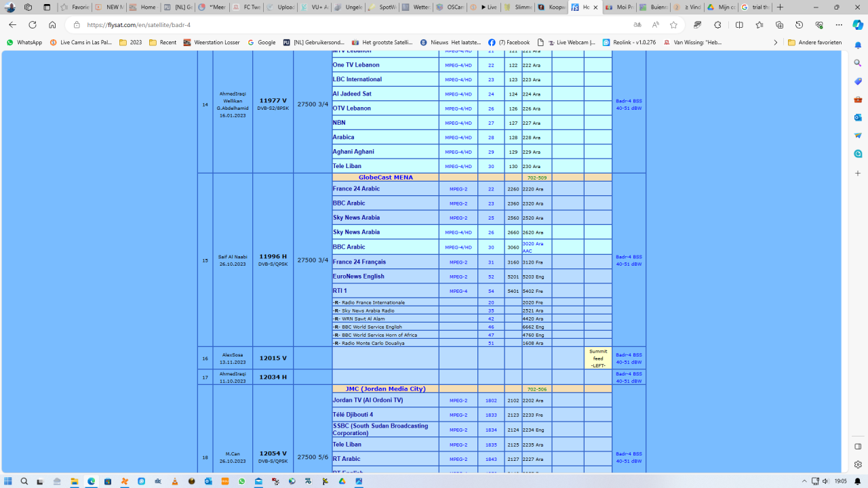Screen dimensions: 868x488
Task: Open the Extensions puzzle icon
Action: tap(718, 24)
